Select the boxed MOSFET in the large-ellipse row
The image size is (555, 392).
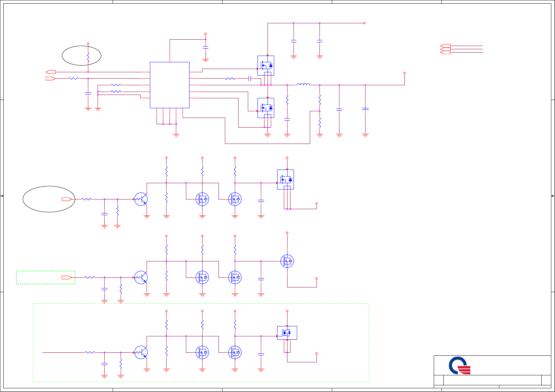click(285, 180)
